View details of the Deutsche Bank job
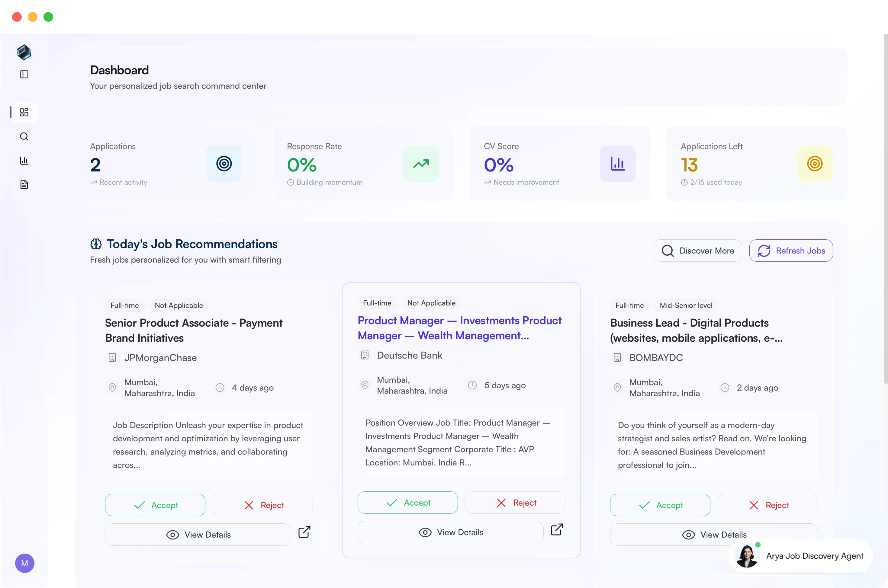 tap(451, 532)
